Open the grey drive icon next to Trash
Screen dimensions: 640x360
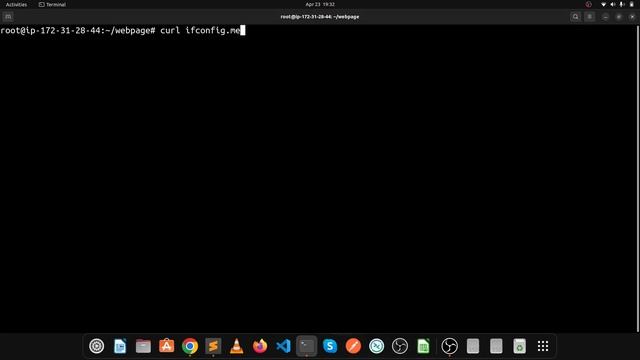pos(496,346)
